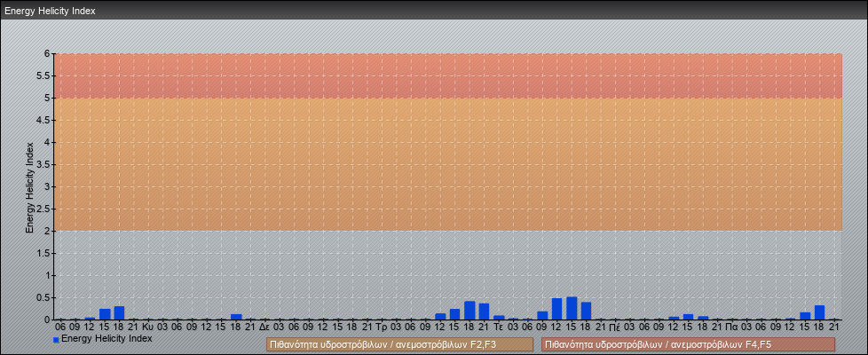
Task: Click the 21h bar just before Τε
Action: (x=484, y=312)
